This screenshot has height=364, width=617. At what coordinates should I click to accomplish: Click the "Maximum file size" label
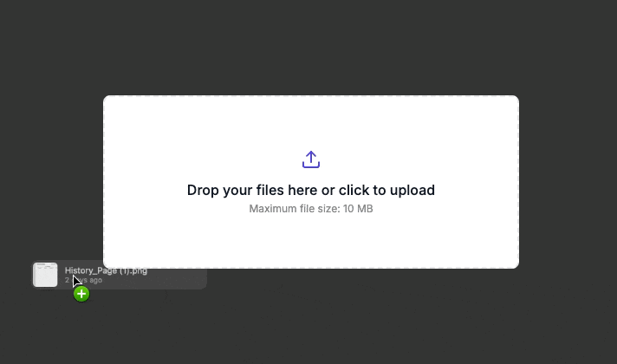coord(294,209)
